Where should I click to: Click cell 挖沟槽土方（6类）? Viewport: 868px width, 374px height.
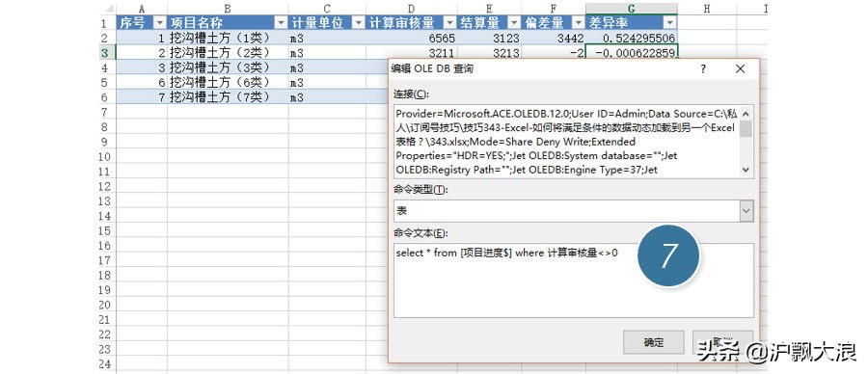(228, 83)
